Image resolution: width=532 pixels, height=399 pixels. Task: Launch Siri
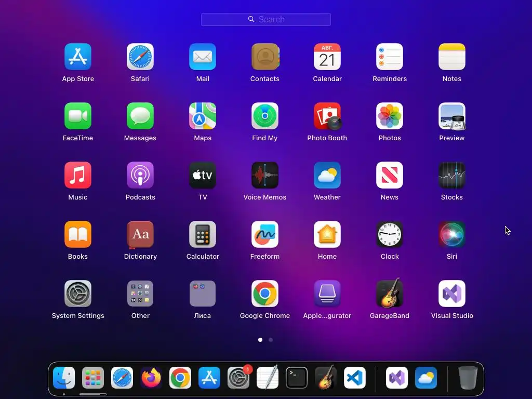[452, 234]
